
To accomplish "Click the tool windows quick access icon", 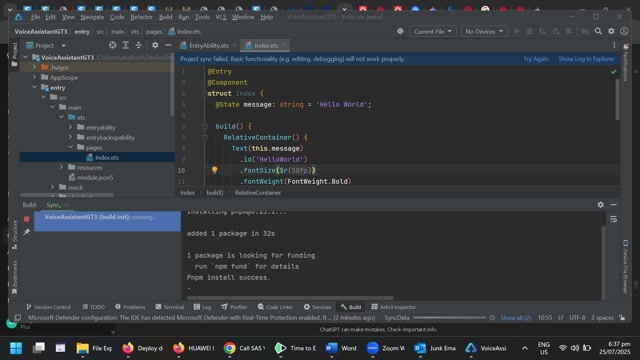I will [x=18, y=318].
